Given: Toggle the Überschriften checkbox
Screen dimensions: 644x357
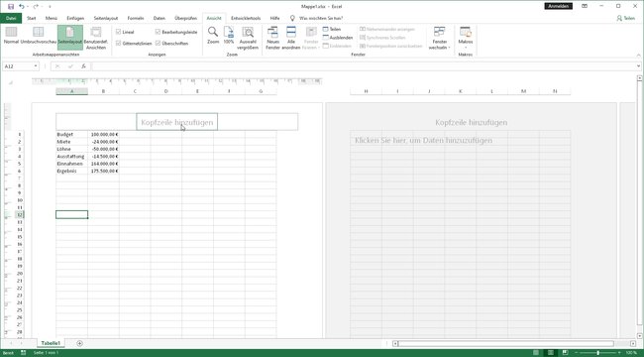Looking at the screenshot, I should [x=159, y=44].
